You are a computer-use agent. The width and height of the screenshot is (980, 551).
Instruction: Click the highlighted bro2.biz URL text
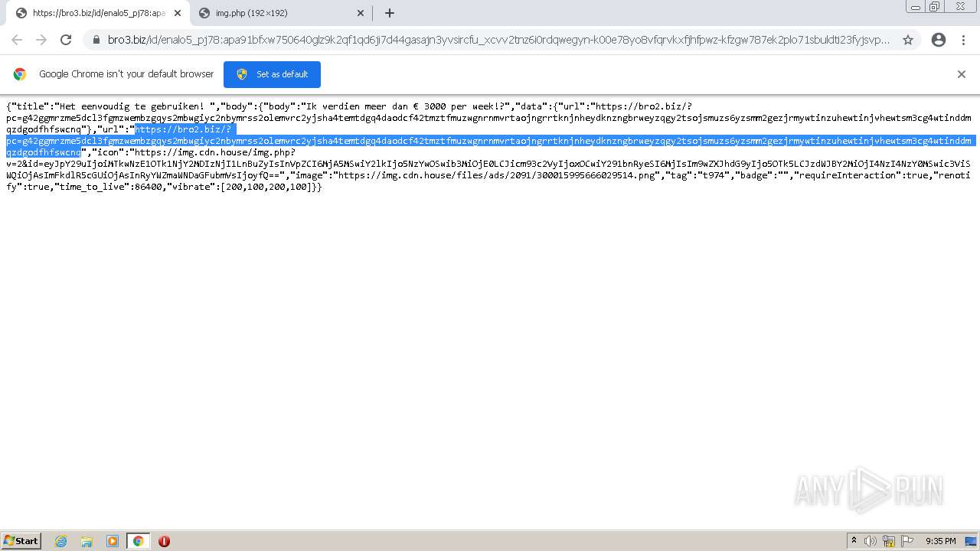coord(490,141)
